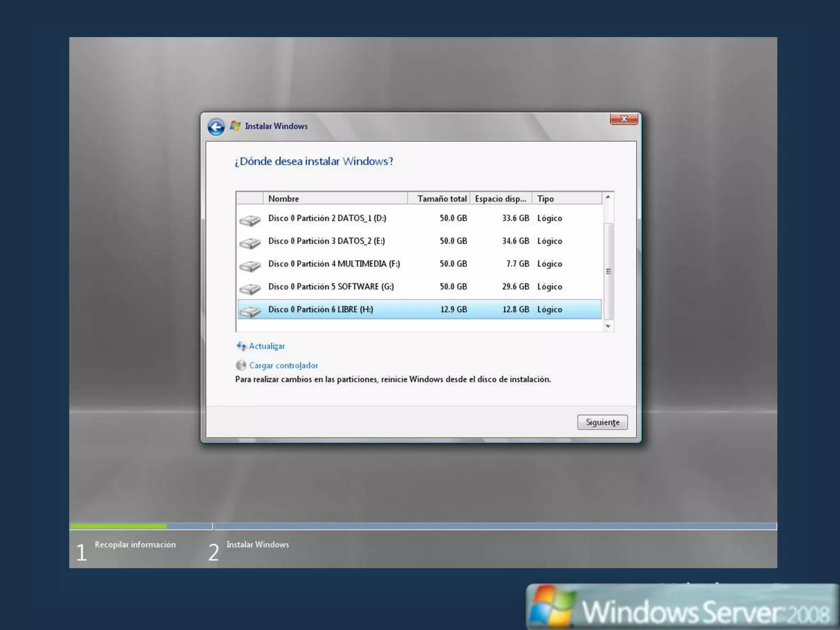Click drive icon for DATOS_2 (E:) partition
The height and width of the screenshot is (630, 840).
[250, 243]
